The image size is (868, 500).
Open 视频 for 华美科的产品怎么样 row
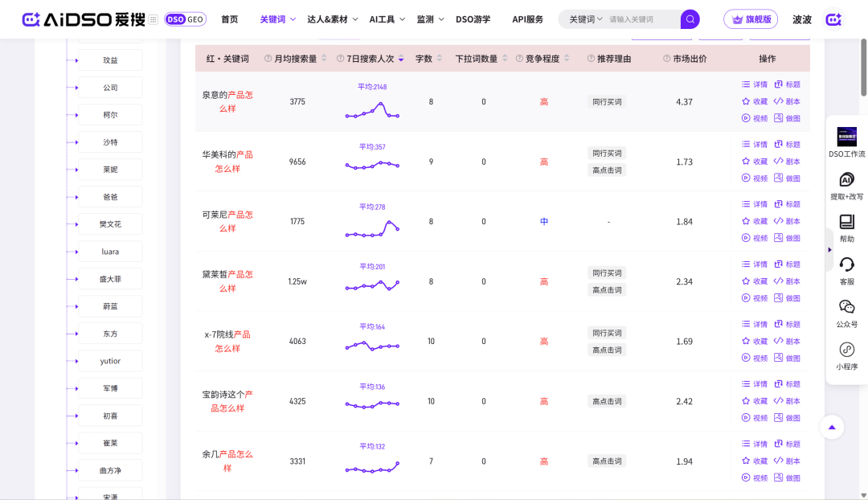[755, 178]
